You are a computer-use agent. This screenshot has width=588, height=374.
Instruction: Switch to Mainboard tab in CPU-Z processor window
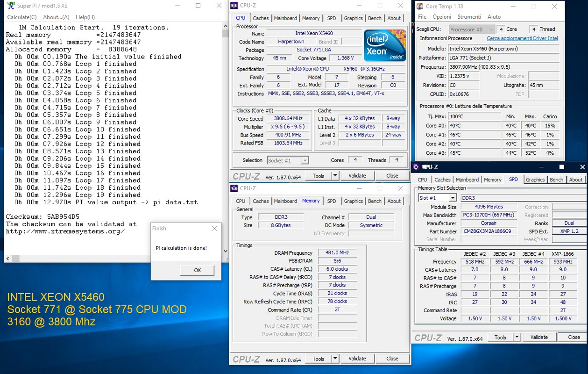pyautogui.click(x=285, y=18)
